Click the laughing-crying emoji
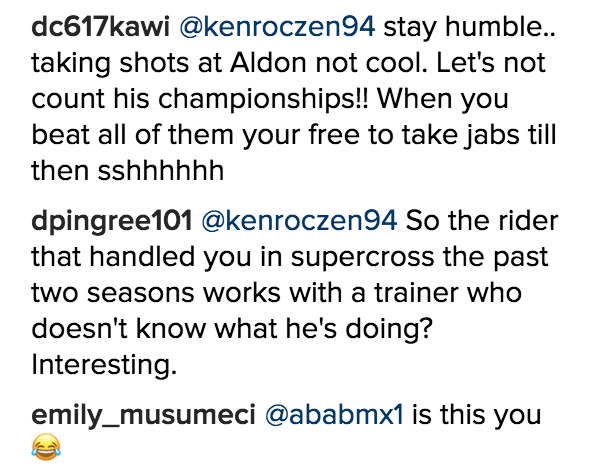The height and width of the screenshot is (476, 600). (x=46, y=448)
